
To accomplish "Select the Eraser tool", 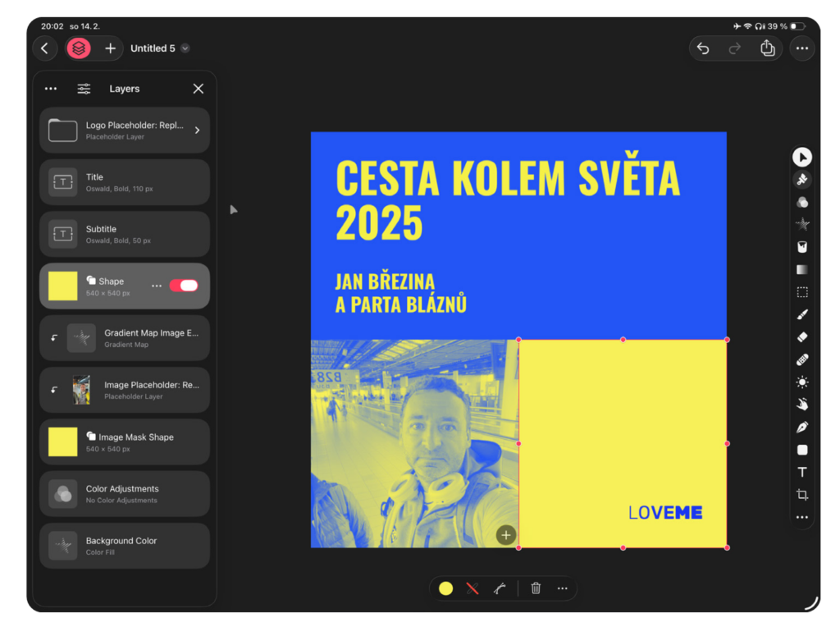I will (x=801, y=336).
